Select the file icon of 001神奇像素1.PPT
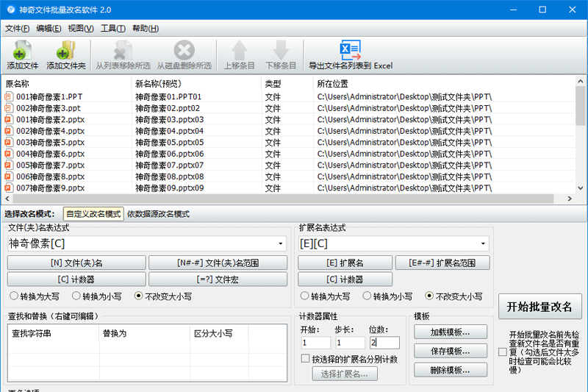 [9, 96]
